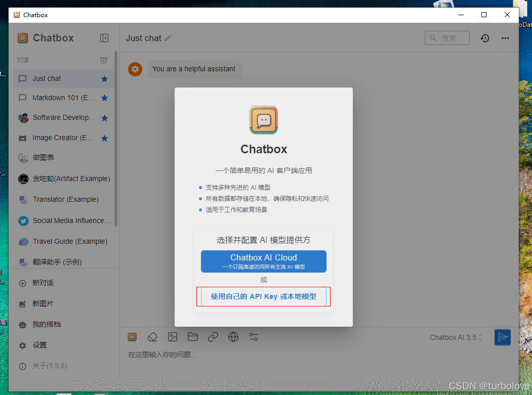Open conversation settings sliders icon
The image size is (532, 395).
[x=254, y=337]
